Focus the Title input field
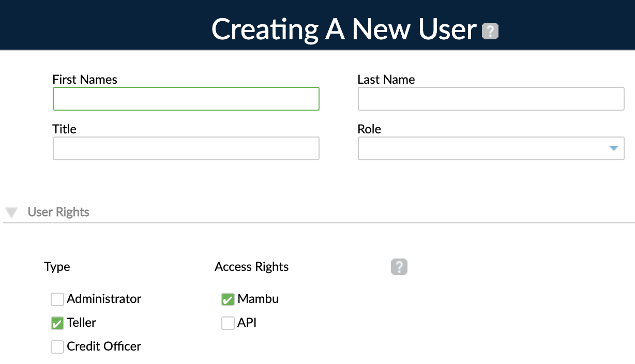The height and width of the screenshot is (364, 635). point(186,148)
